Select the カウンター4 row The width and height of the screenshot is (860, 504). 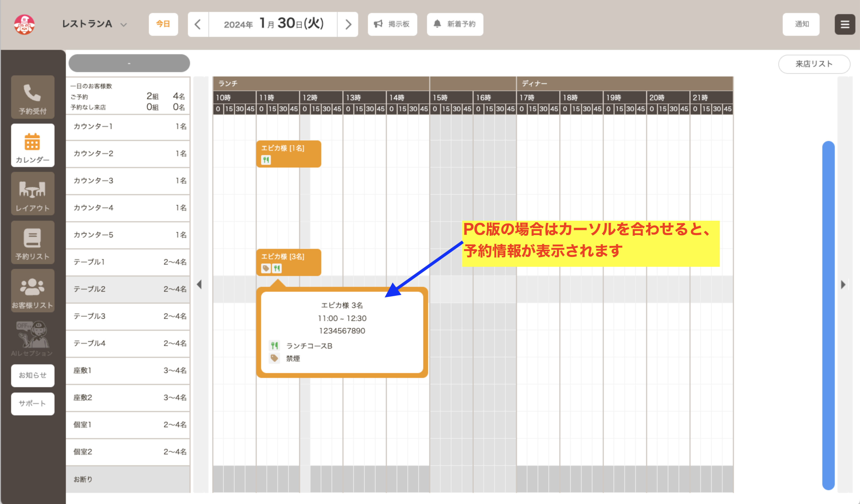coord(128,208)
